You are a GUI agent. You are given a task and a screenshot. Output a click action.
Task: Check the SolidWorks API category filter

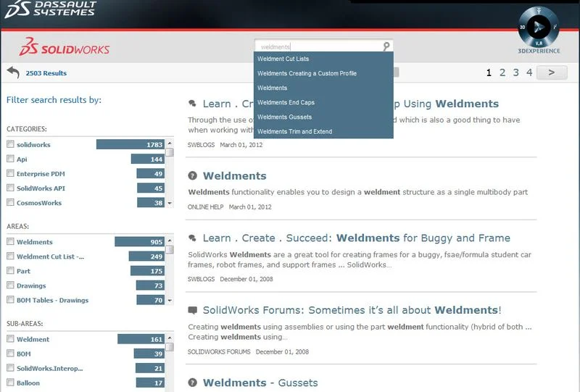point(10,188)
